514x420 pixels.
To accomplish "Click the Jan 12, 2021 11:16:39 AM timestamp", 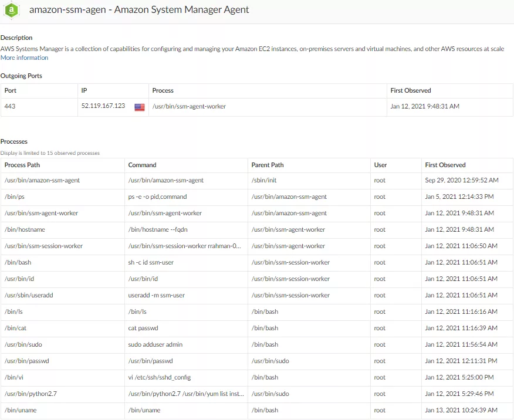I will 461,328.
